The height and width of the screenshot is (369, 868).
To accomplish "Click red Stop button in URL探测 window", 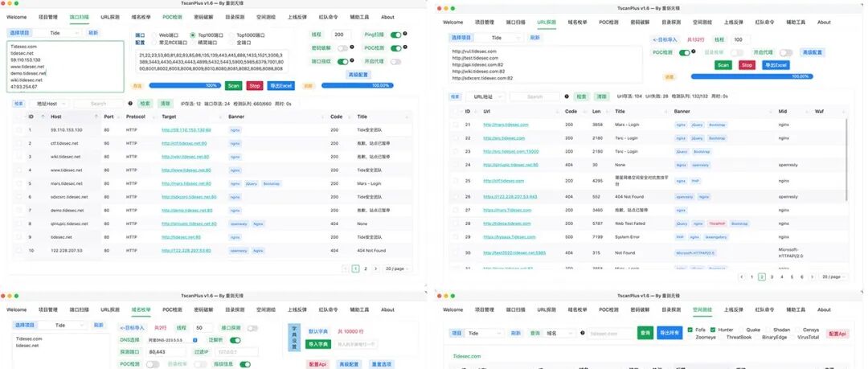I will click(x=747, y=65).
